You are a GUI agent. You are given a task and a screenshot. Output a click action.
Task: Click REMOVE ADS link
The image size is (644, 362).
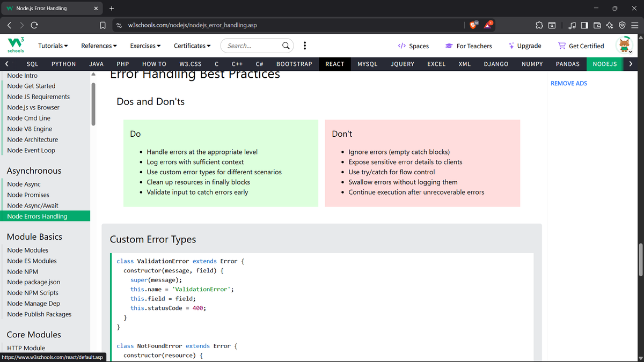click(x=569, y=83)
